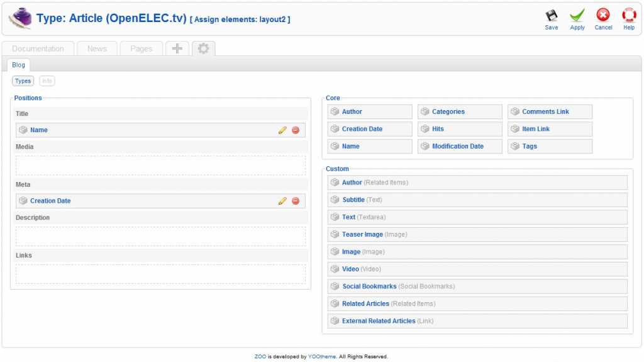This screenshot has height=362, width=644.
Task: Click the empty Media position drop area
Action: pos(160,166)
